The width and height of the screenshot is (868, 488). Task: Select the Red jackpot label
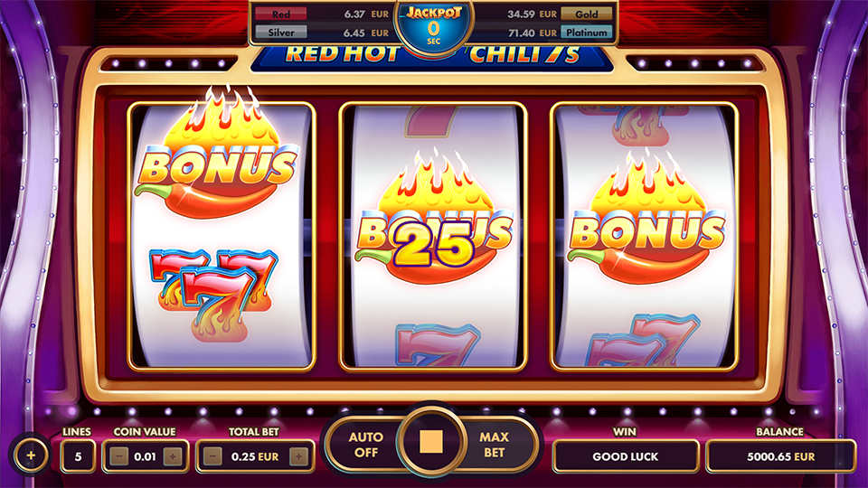point(281,14)
